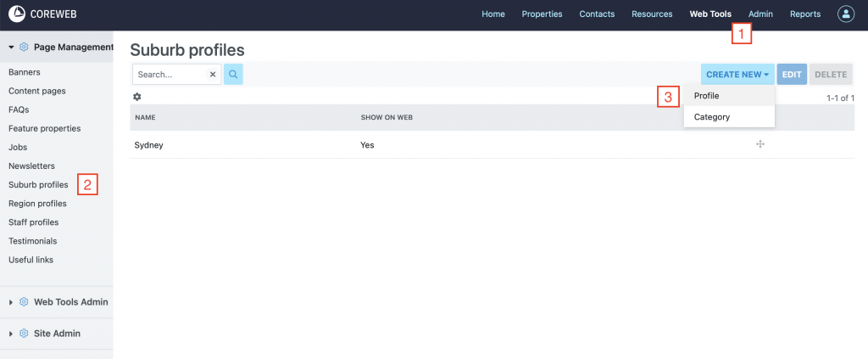Screen dimensions: 868x359
Task: Expand the Web Tools Admin section
Action: tap(11, 302)
